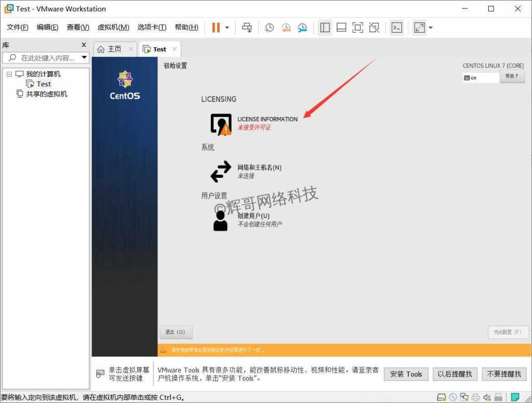Screen dimensions: 532x403
Task: Select 共享的虚拟机 in the library
Action: point(46,94)
